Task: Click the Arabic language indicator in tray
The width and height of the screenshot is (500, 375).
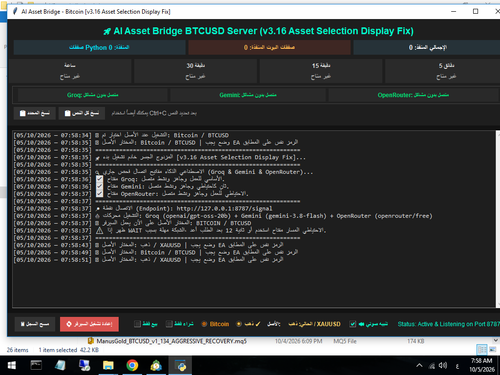Action: click(457, 366)
